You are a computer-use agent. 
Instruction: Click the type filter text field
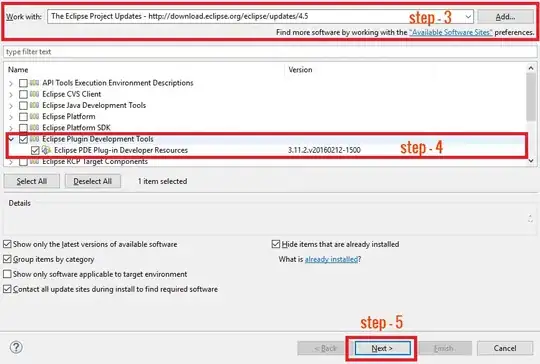coord(270,52)
